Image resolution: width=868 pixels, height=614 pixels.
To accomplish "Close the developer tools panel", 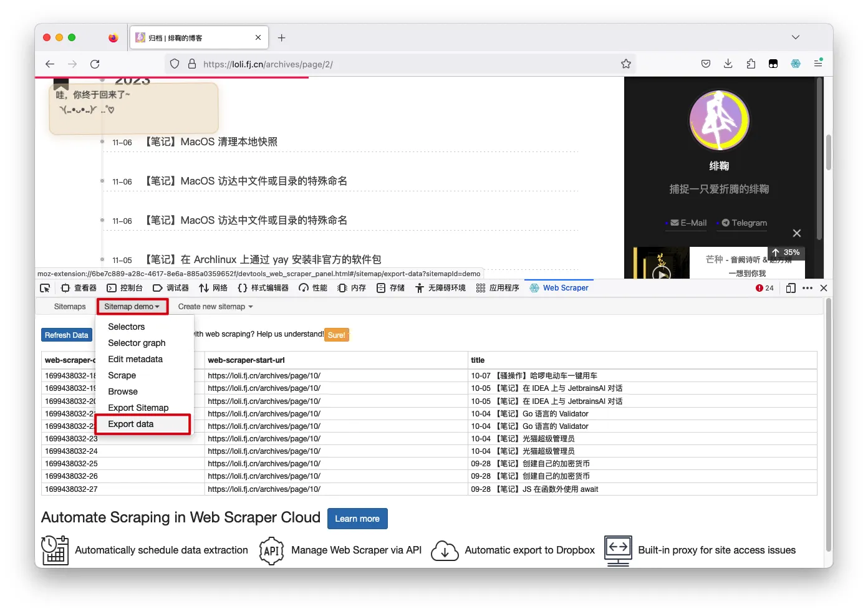I will [824, 288].
